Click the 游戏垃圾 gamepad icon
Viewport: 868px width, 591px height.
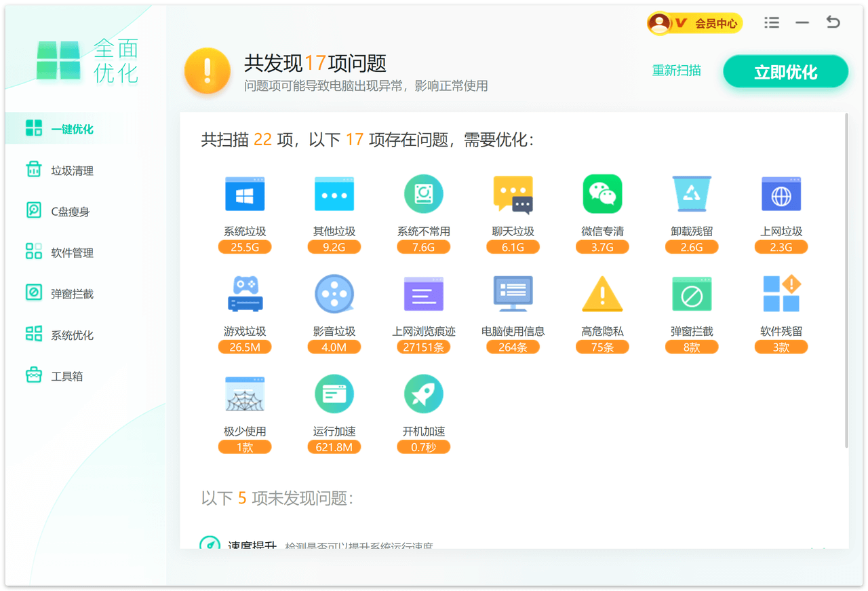tap(245, 294)
